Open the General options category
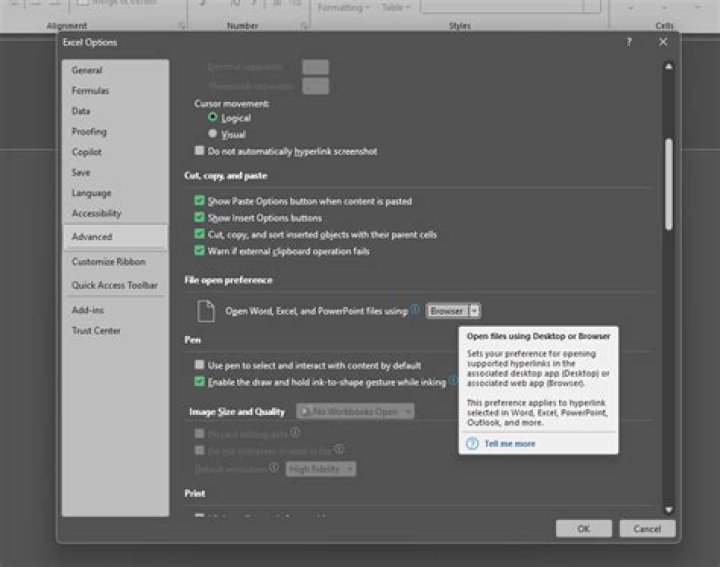Screen dimensions: 720x567 tap(115, 70)
